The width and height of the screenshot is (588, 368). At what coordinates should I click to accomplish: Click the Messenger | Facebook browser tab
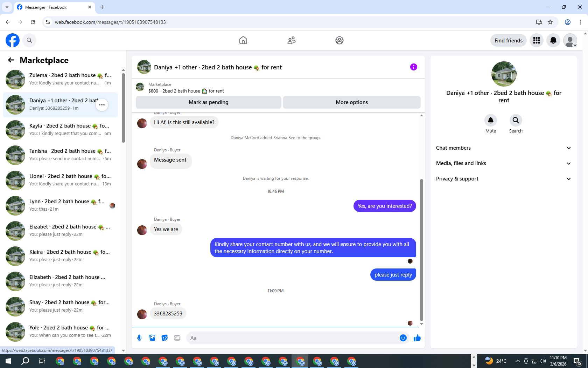coord(54,7)
